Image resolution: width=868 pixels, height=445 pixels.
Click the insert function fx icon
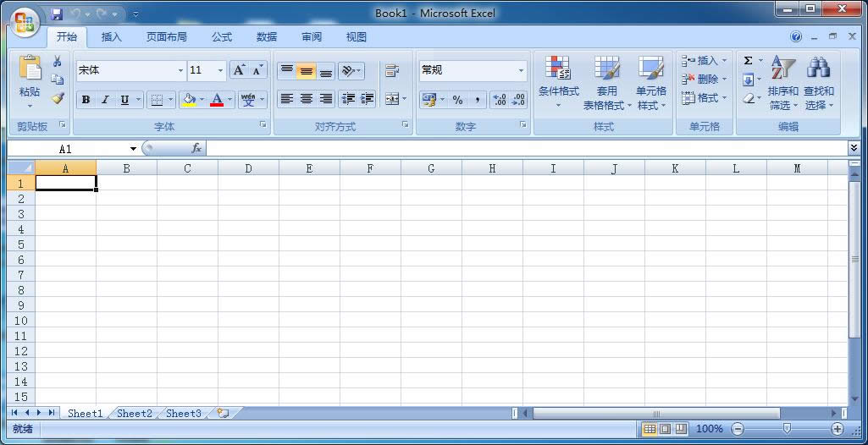(x=196, y=148)
